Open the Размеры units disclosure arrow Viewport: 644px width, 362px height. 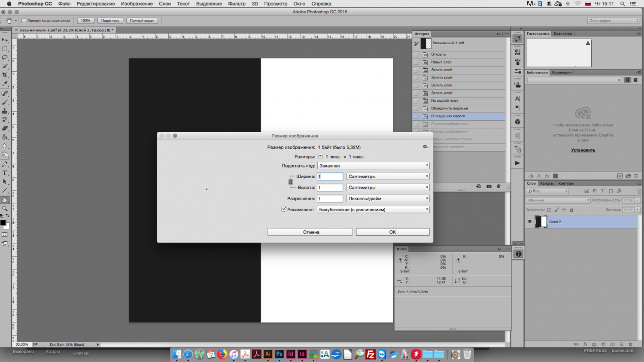pyautogui.click(x=320, y=156)
